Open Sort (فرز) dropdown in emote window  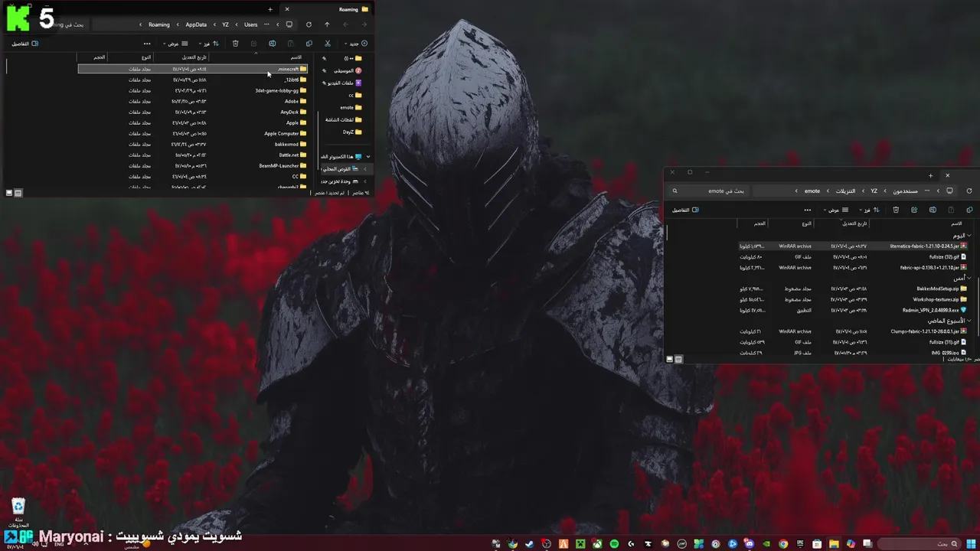(870, 210)
